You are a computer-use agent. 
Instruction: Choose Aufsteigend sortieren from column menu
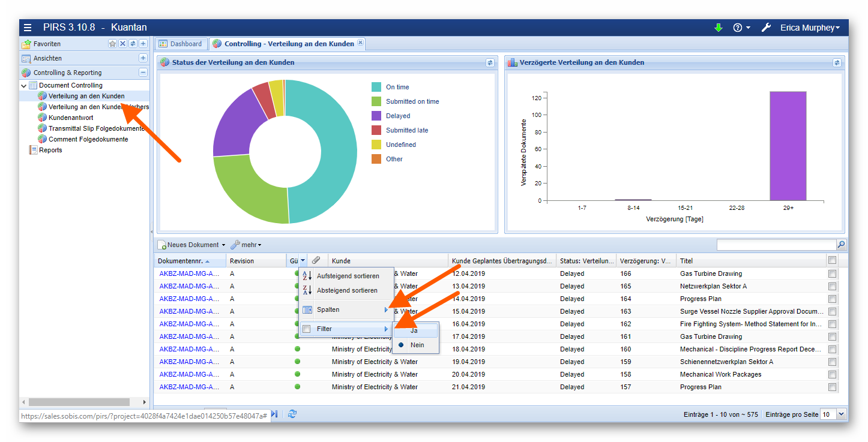coord(347,276)
